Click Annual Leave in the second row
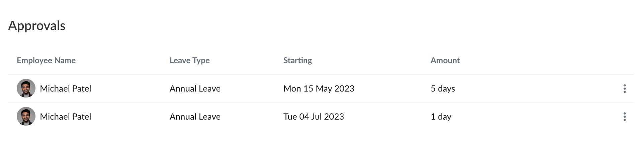This screenshot has height=143, width=644. tap(195, 117)
